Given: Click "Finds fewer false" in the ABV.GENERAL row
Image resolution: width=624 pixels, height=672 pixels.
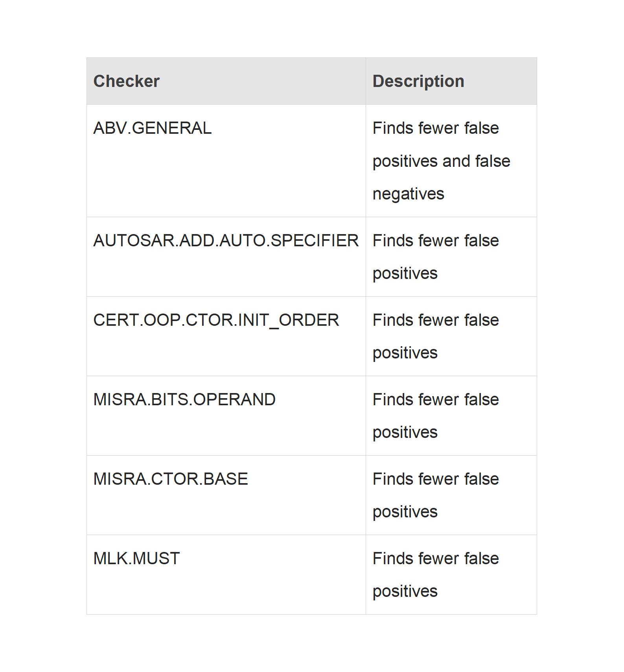Looking at the screenshot, I should click(x=435, y=128).
